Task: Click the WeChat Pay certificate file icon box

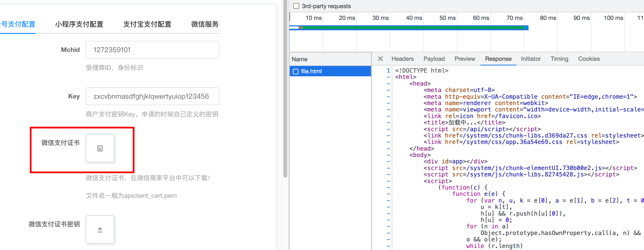Action: tap(100, 148)
